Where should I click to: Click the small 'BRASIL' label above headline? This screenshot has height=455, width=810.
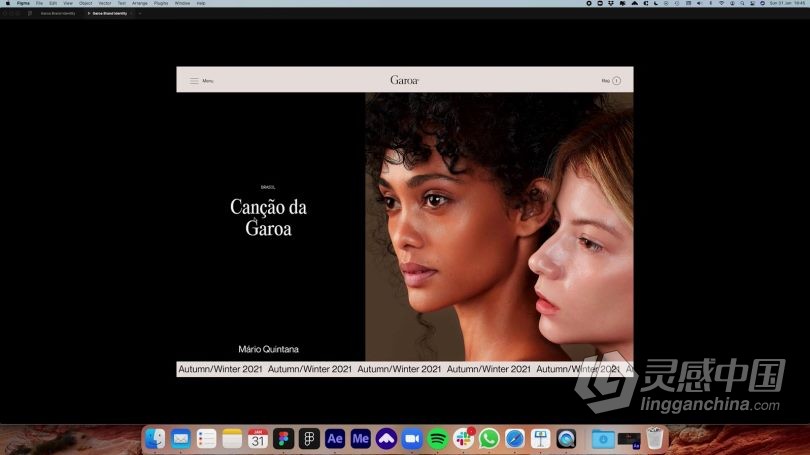(268, 187)
